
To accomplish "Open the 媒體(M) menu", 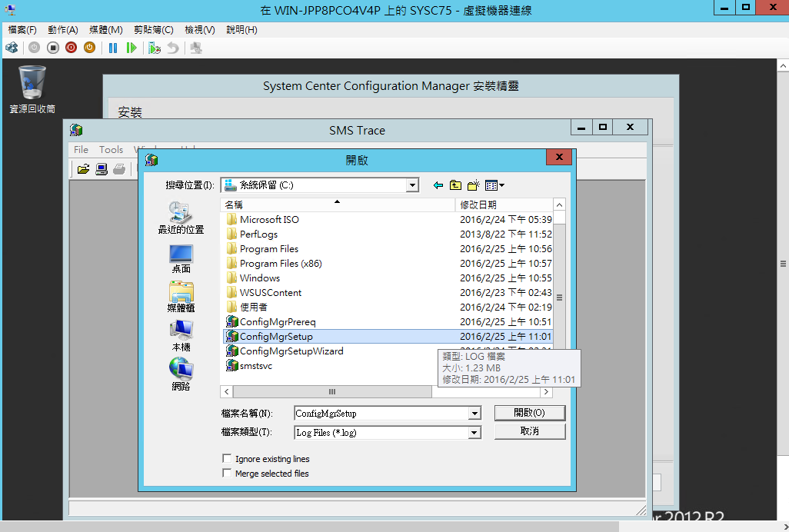I will [105, 30].
